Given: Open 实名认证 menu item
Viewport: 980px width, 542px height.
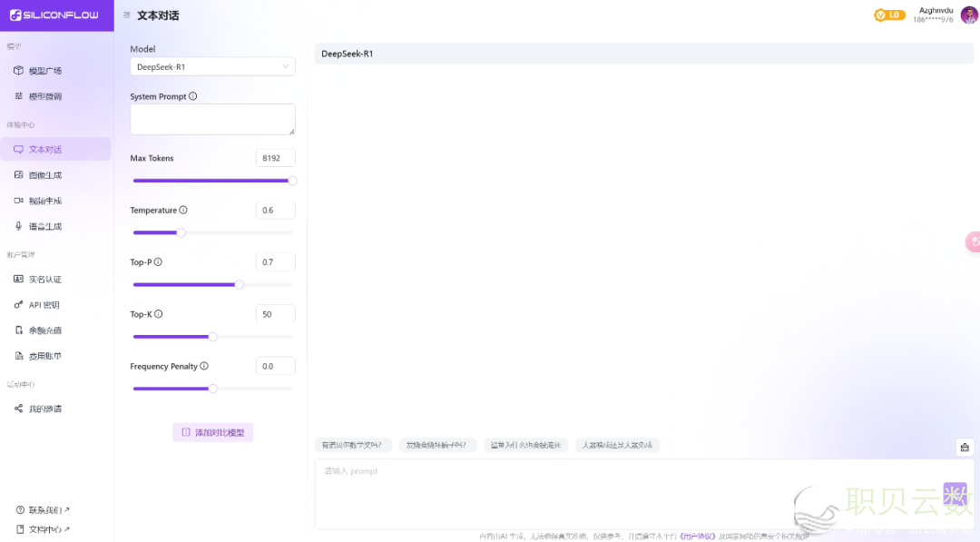Looking at the screenshot, I should pos(44,280).
